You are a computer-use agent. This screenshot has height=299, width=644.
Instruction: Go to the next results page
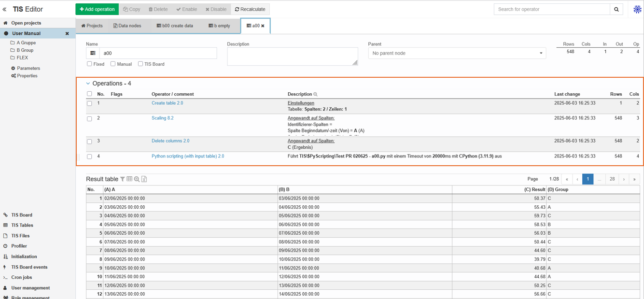(624, 179)
